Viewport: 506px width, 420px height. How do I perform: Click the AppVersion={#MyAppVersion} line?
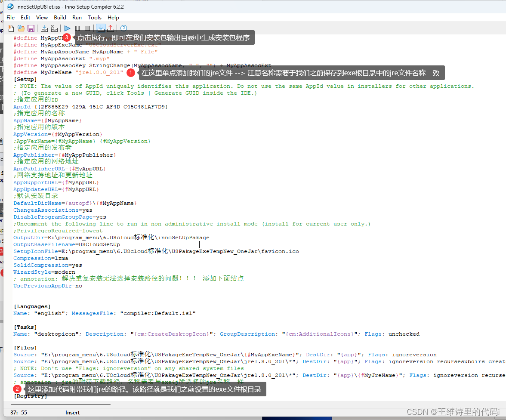(58, 135)
